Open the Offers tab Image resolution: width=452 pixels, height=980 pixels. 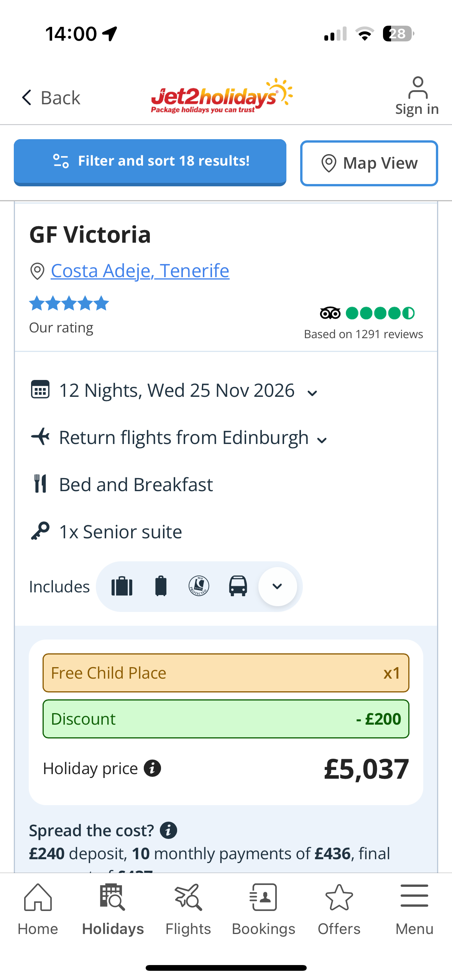[x=339, y=909]
